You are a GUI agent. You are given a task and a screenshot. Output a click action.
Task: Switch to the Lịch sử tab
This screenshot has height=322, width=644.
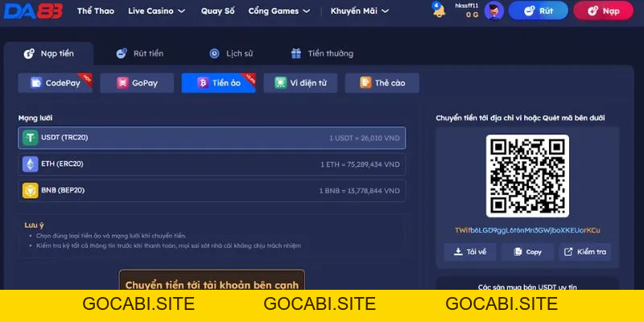point(231,53)
